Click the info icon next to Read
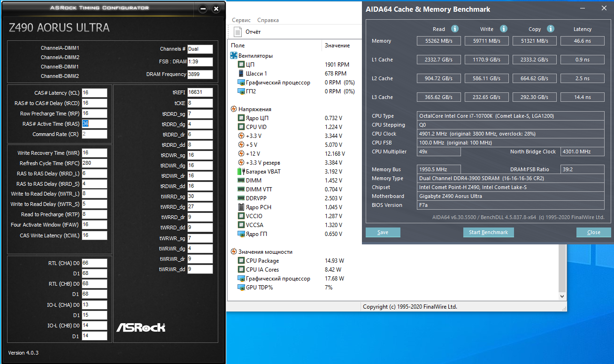Screen dimensions: 614x364 454,29
